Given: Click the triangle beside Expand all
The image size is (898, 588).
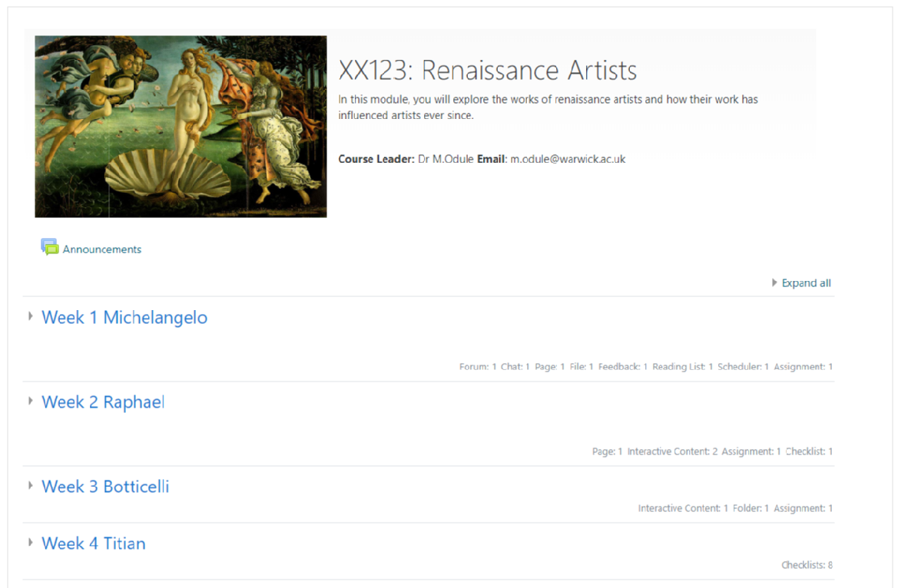Looking at the screenshot, I should (774, 283).
